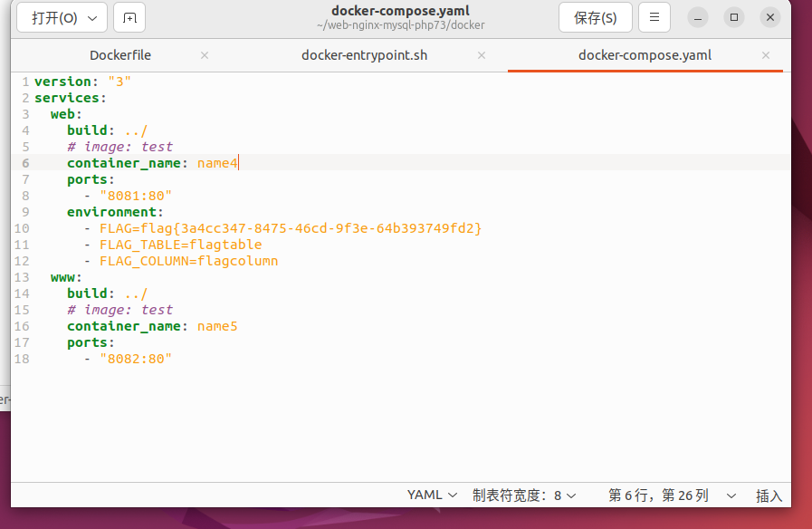Image resolution: width=812 pixels, height=529 pixels.
Task: Switch to the Dockerfile tab
Action: click(x=120, y=55)
